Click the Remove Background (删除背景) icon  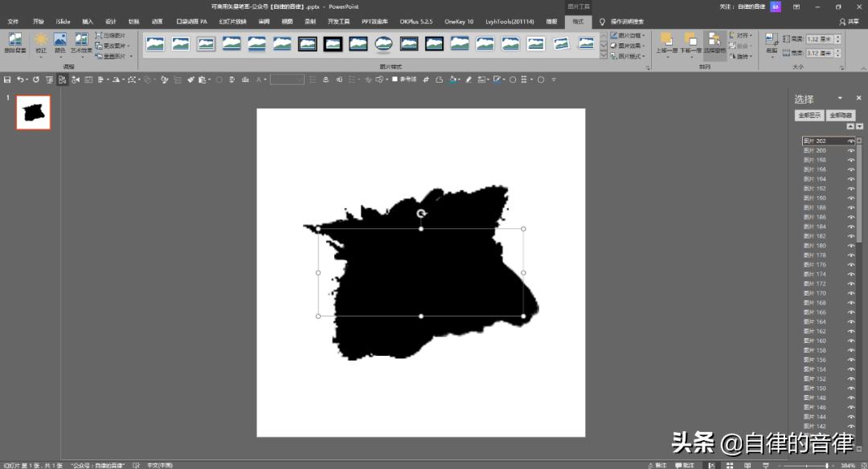tap(15, 40)
